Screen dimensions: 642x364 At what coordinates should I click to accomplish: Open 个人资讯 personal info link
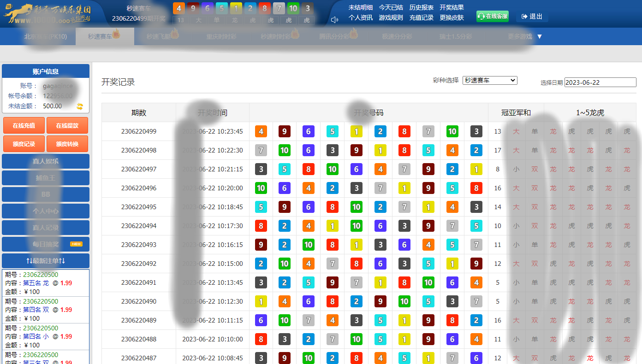coord(361,18)
